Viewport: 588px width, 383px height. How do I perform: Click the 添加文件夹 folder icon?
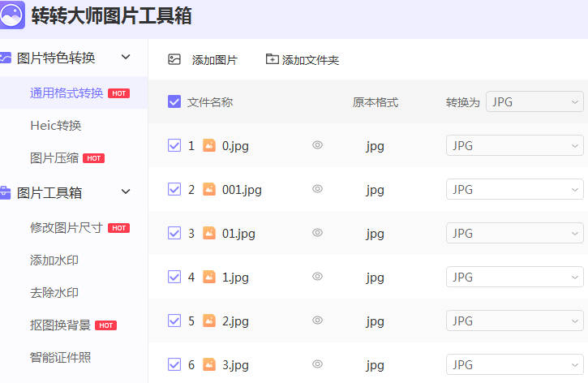pyautogui.click(x=273, y=59)
